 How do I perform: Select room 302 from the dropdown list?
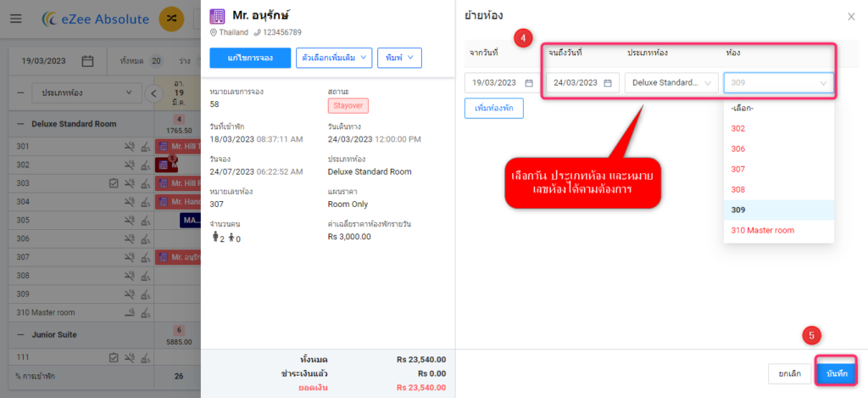(779, 129)
